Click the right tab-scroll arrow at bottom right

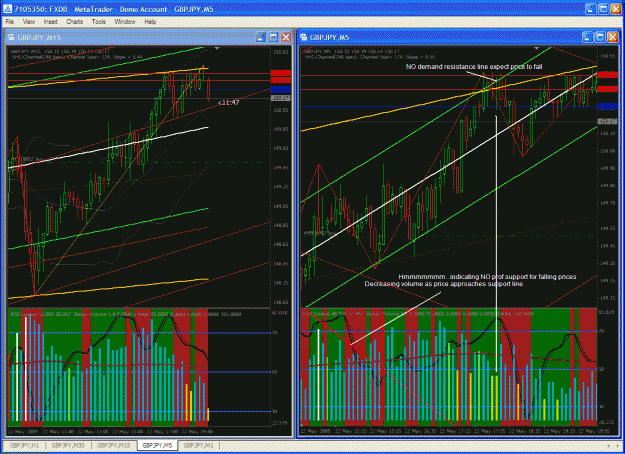(617, 446)
